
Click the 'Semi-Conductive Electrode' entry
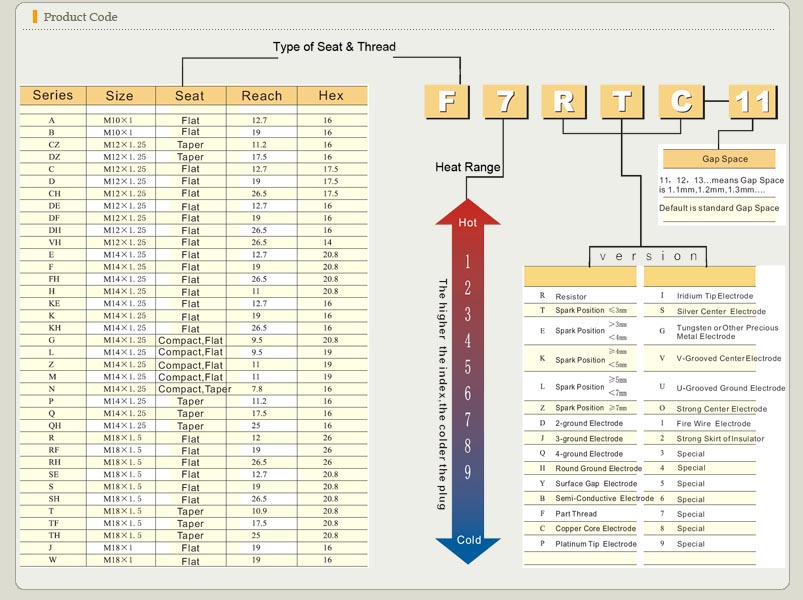[x=604, y=498]
